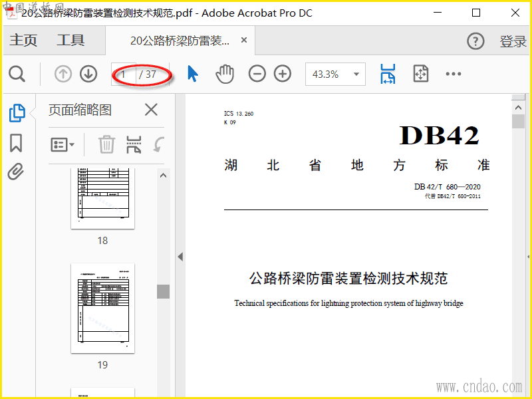The width and height of the screenshot is (532, 399).
Task: Close the page thumbnails panel
Action: (x=151, y=110)
